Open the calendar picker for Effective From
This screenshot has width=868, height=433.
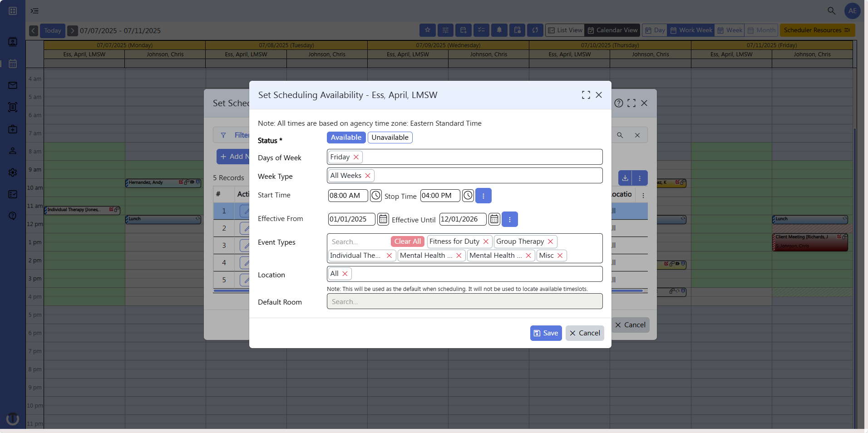point(383,219)
